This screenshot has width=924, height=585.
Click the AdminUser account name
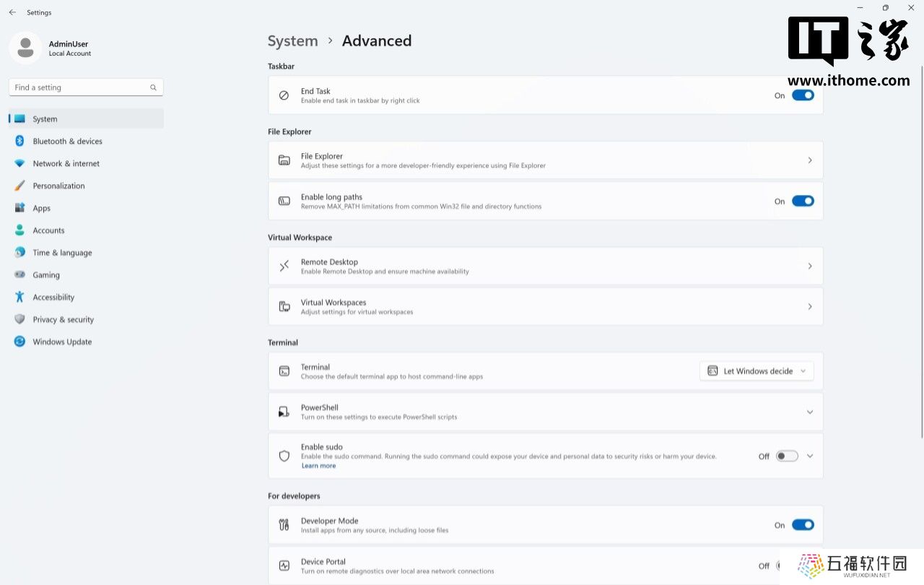69,44
